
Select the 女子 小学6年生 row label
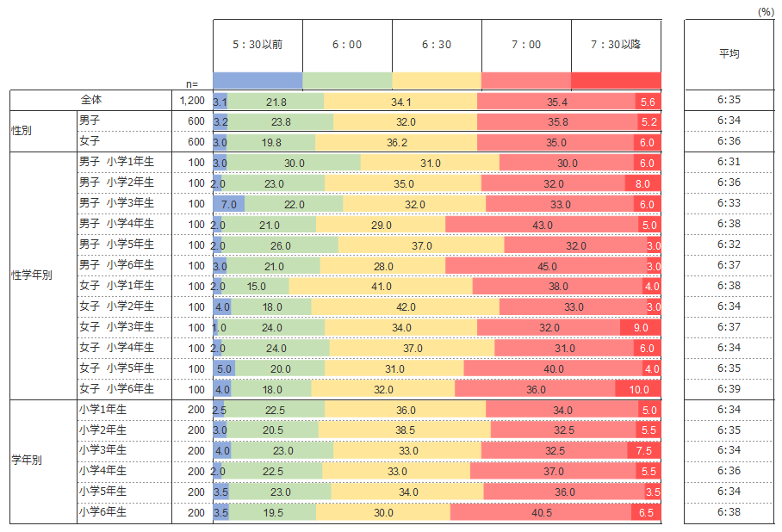tap(116, 388)
